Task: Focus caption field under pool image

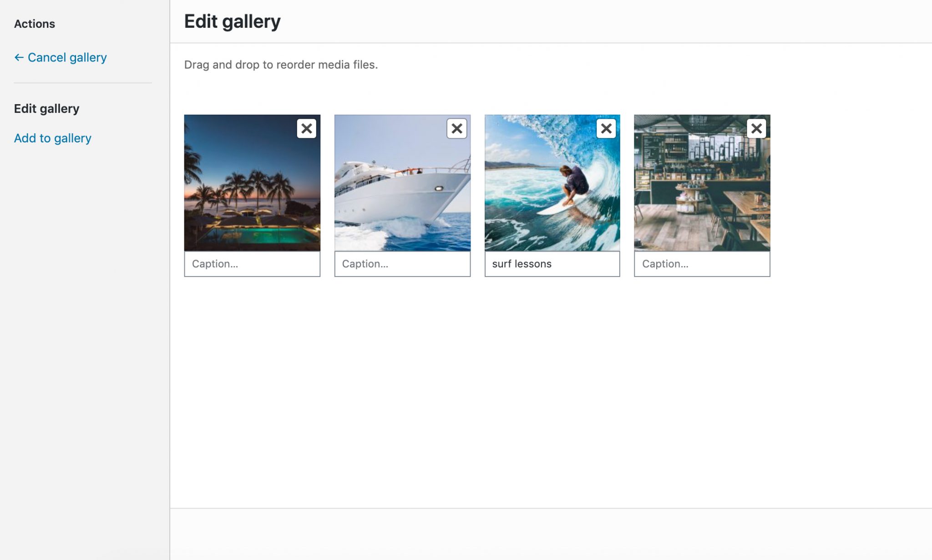Action: click(252, 264)
